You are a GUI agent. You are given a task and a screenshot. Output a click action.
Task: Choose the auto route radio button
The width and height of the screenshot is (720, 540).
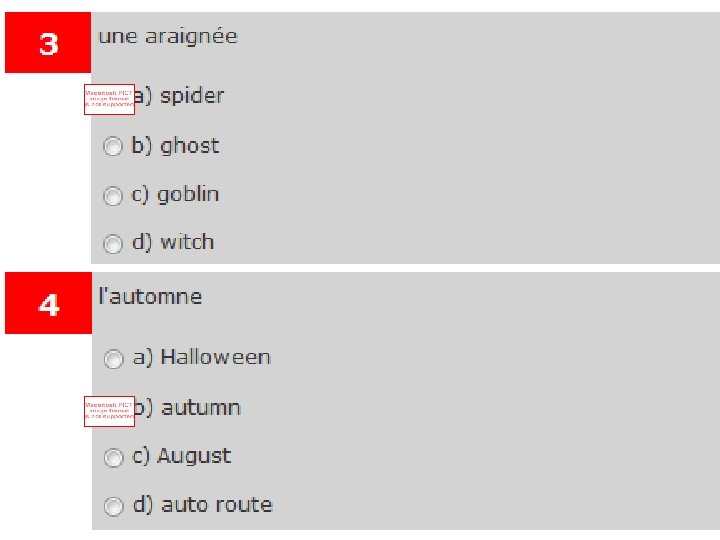(116, 506)
